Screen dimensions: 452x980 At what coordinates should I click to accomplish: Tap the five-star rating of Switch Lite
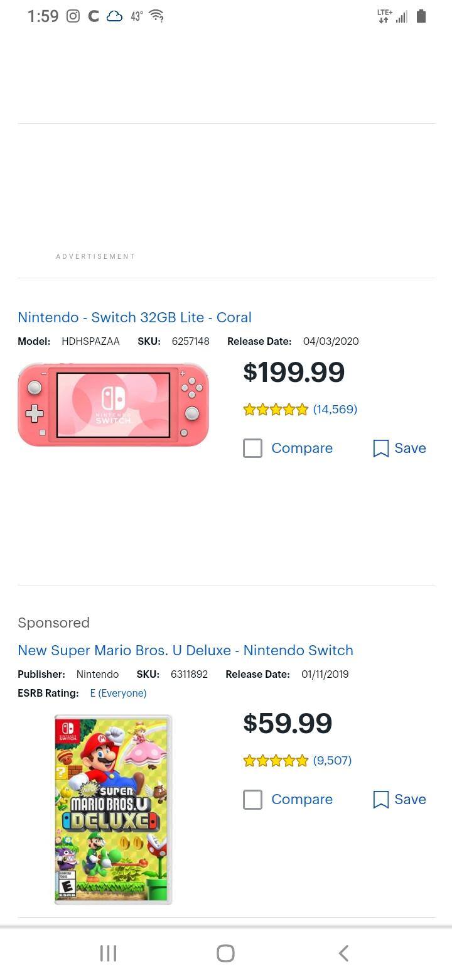pos(276,410)
